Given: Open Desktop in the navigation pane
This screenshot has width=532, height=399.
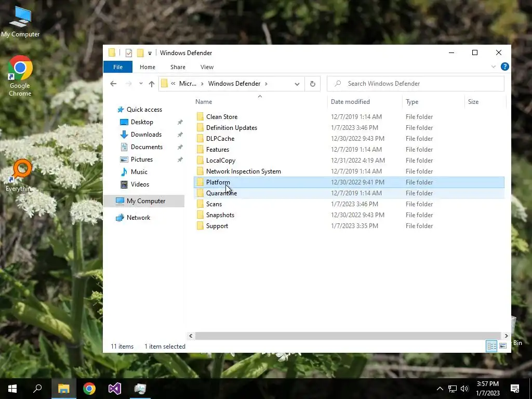Looking at the screenshot, I should tap(142, 122).
